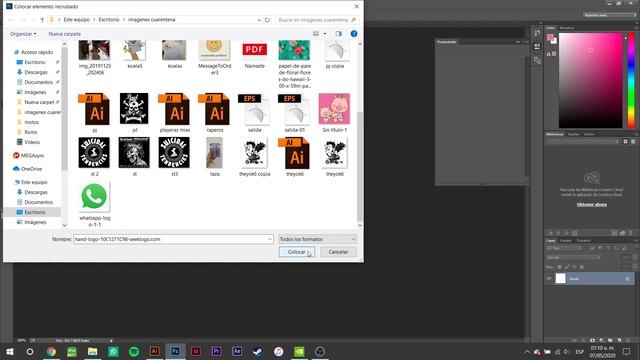Expand the Nombre filename history dropdown

click(270, 239)
